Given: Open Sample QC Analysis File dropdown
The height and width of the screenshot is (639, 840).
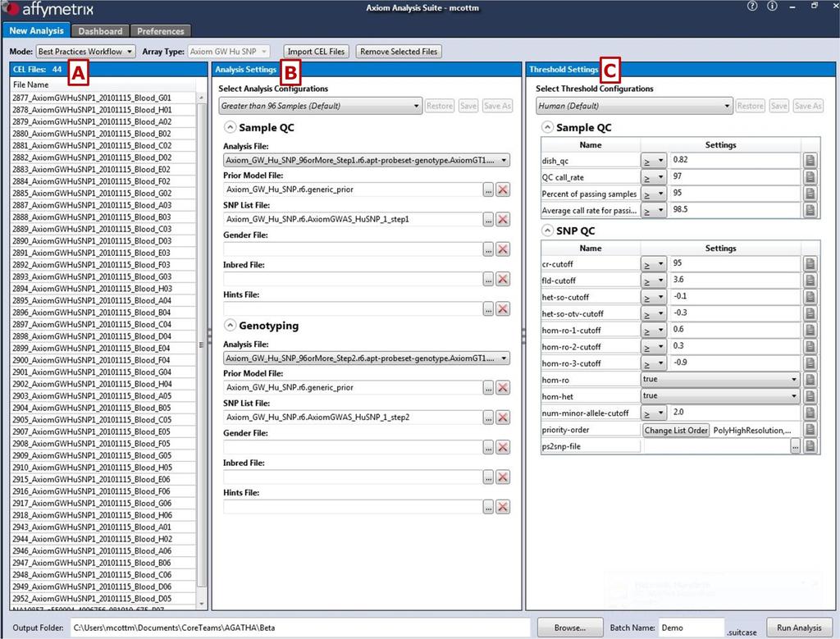Looking at the screenshot, I should tap(367, 160).
